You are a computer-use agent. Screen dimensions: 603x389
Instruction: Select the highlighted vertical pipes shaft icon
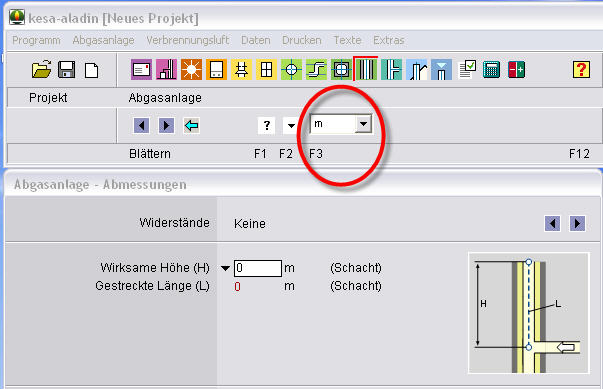point(366,69)
